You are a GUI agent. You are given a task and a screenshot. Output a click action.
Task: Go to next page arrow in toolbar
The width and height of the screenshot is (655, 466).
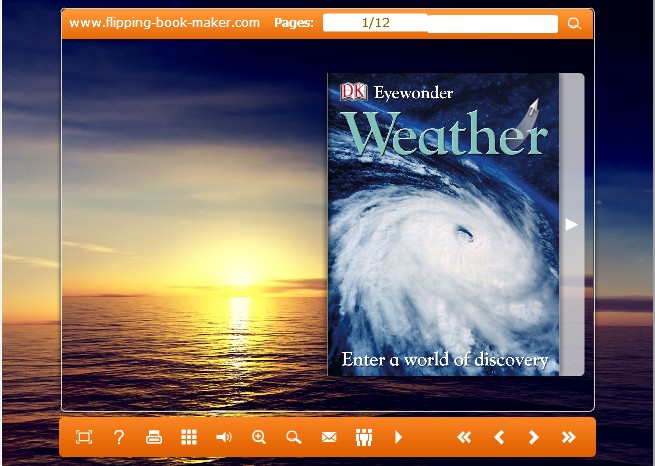pyautogui.click(x=533, y=437)
